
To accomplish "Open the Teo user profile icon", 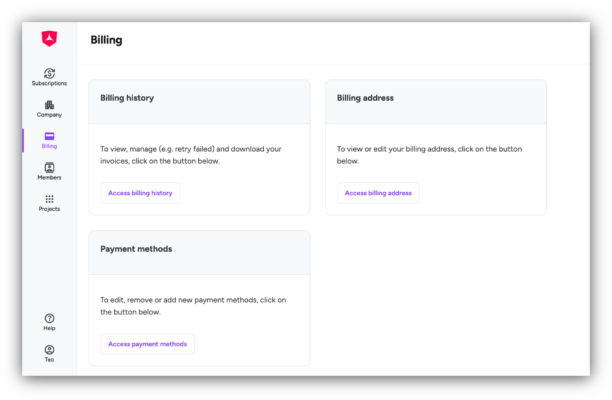I will (x=49, y=350).
